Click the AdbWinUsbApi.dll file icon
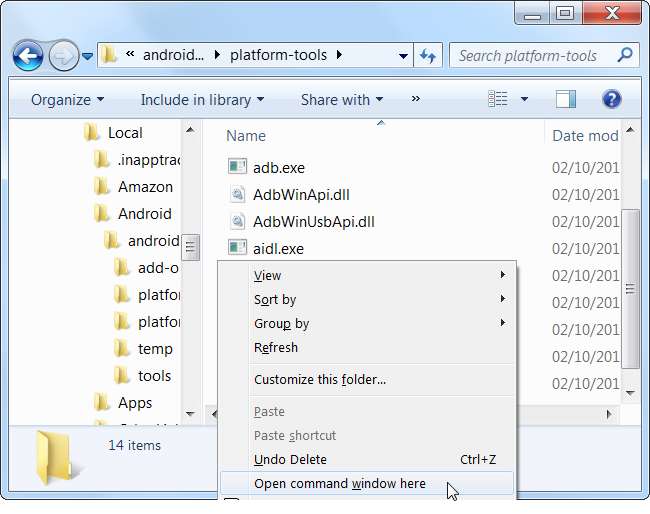650x514 pixels. coord(238,221)
